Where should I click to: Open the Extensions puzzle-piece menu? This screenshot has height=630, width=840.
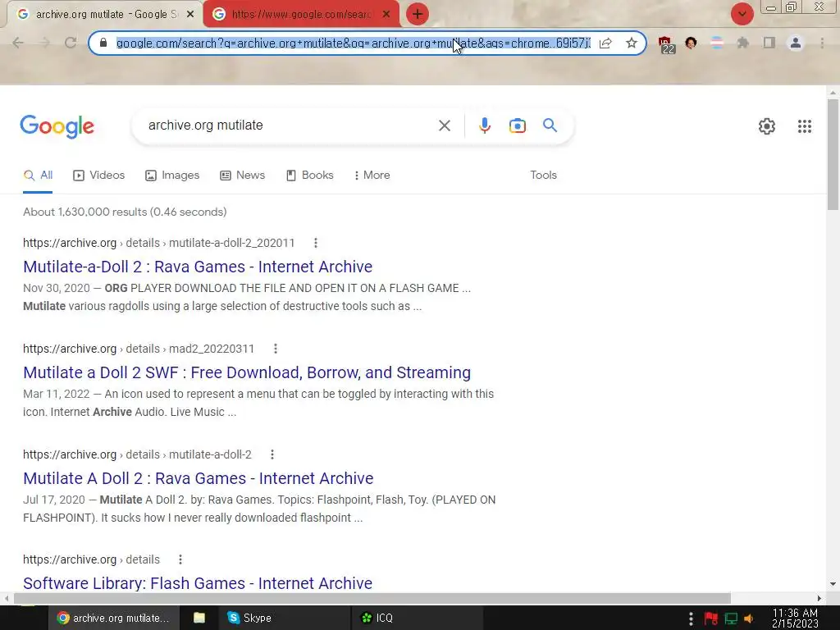click(743, 43)
